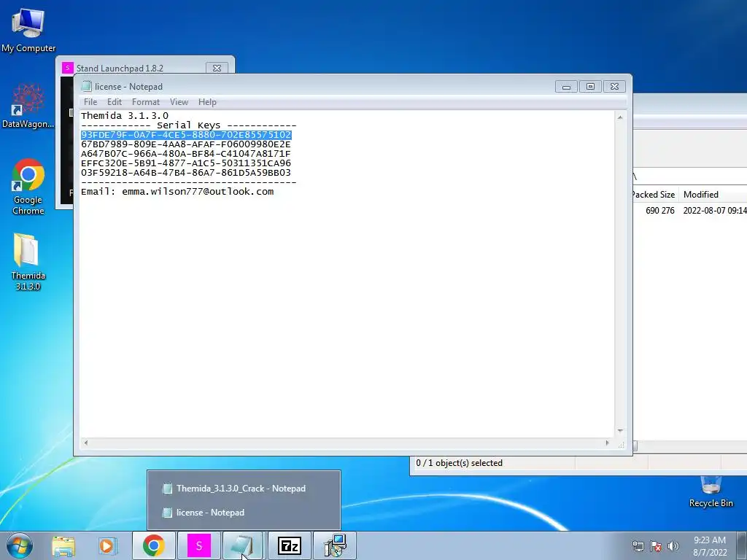This screenshot has height=560, width=747.
Task: Click the highlighted serial key 93FDE79F line
Action: pos(186,135)
